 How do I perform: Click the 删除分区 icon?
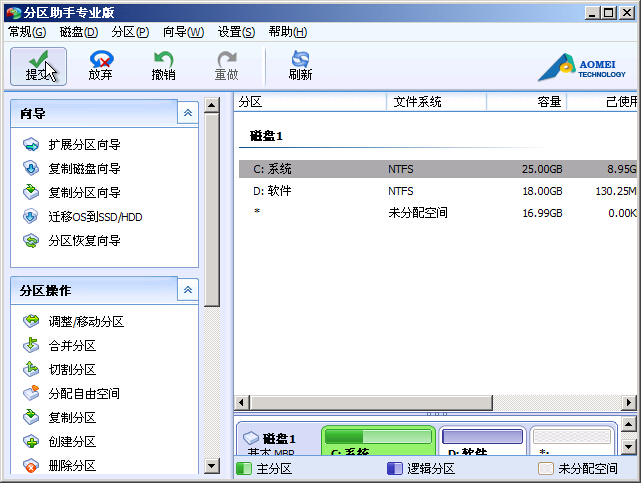click(x=31, y=466)
